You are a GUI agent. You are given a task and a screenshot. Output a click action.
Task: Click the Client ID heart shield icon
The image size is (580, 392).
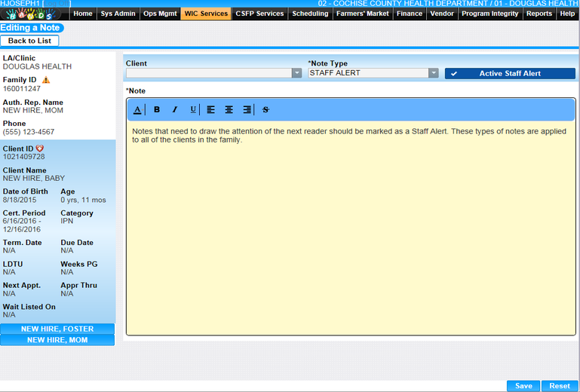click(40, 149)
